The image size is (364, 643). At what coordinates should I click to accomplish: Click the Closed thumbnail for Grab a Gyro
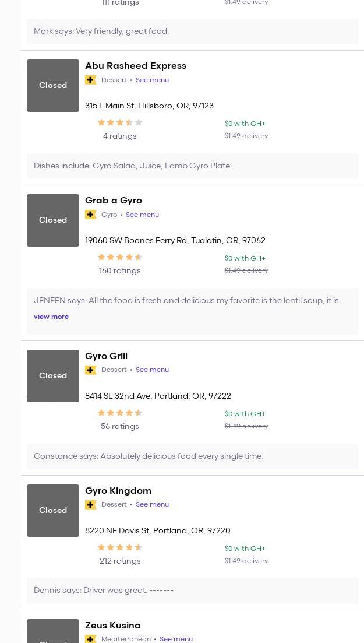(53, 220)
